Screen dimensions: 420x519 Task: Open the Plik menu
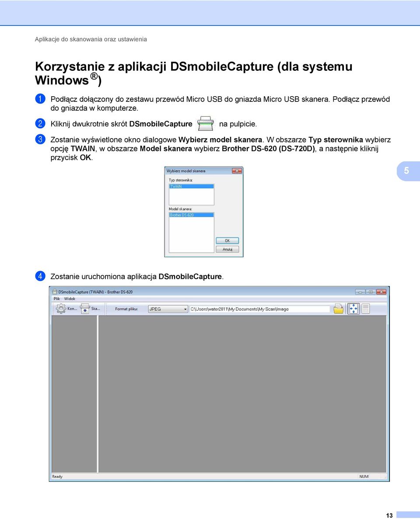(57, 299)
